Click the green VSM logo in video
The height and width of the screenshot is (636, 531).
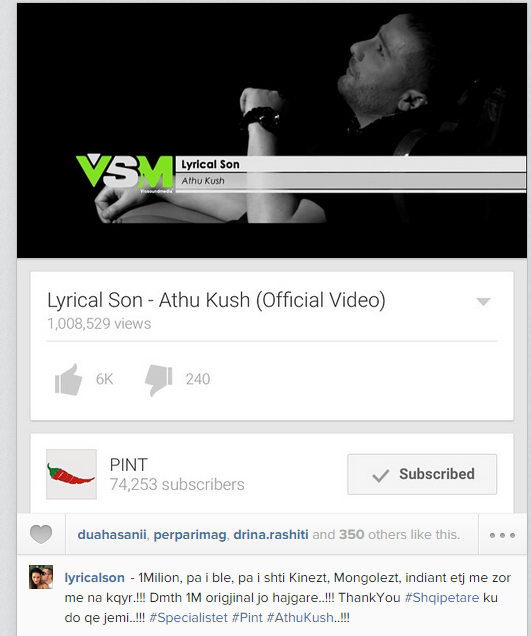125,172
